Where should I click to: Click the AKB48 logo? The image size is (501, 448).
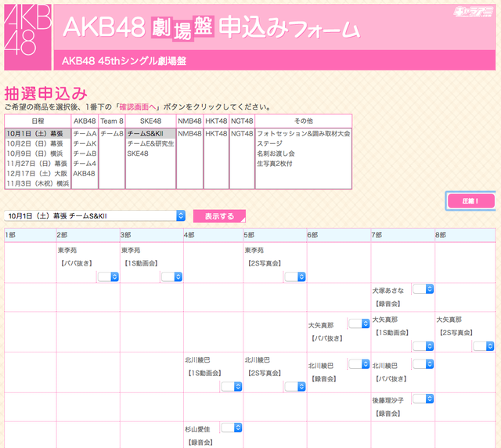pos(28,37)
